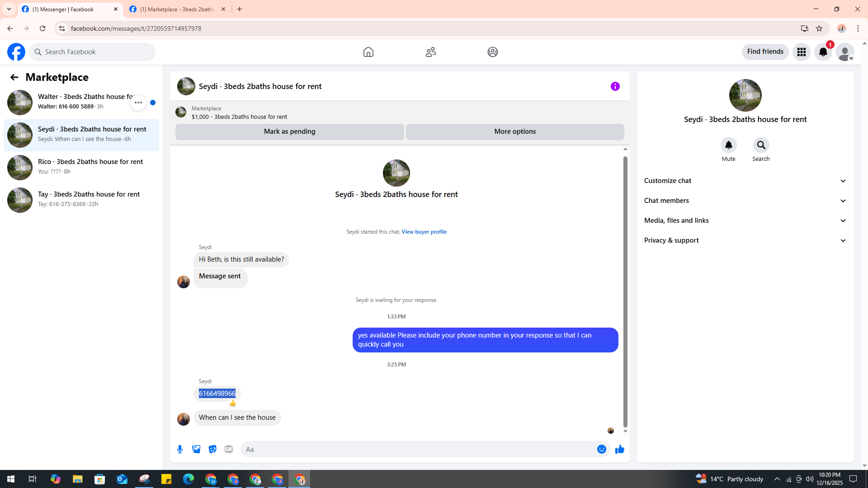
Task: Open the Facebook menu grid icon
Action: point(802,52)
